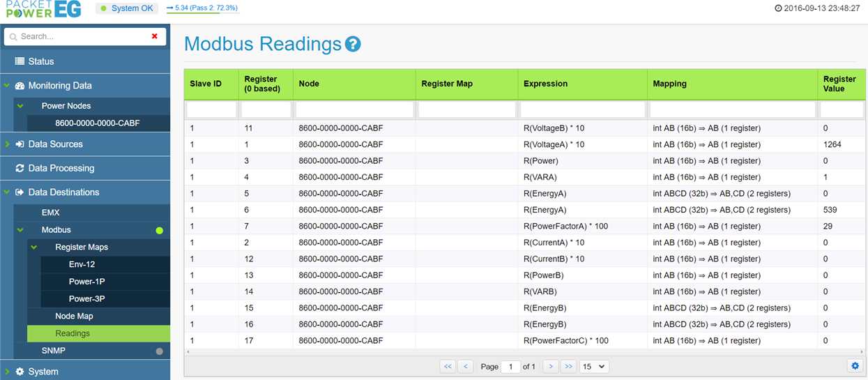Expand the Data Sources section
The height and width of the screenshot is (380, 868).
(8, 144)
